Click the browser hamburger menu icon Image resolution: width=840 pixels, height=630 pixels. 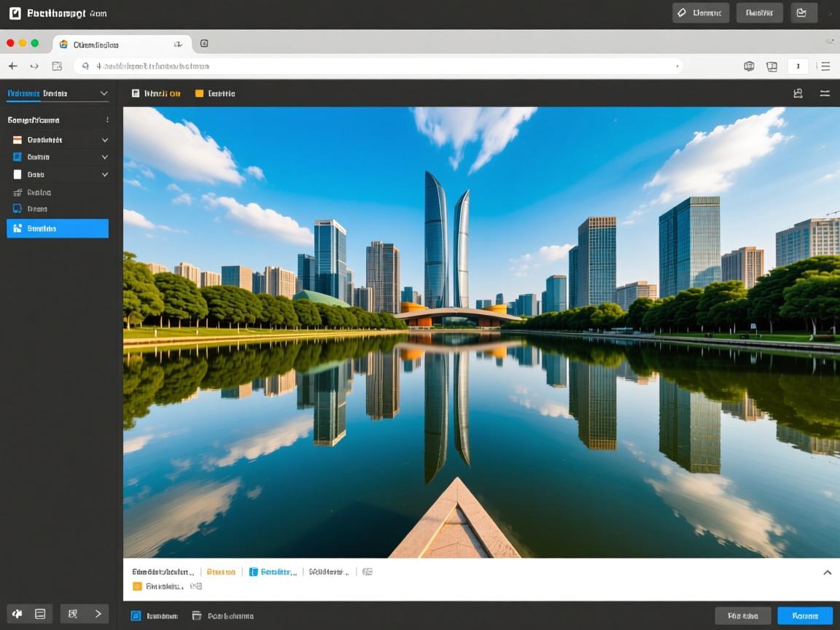tap(825, 66)
